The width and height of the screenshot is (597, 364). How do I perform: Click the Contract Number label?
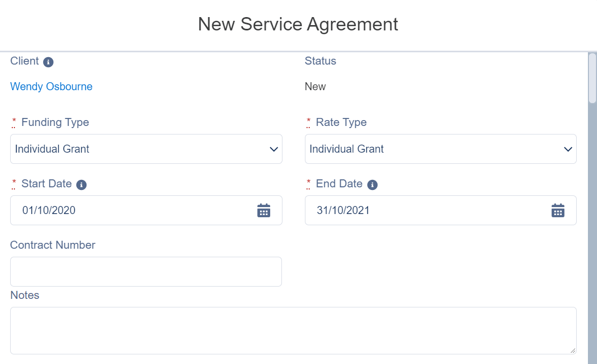click(52, 245)
